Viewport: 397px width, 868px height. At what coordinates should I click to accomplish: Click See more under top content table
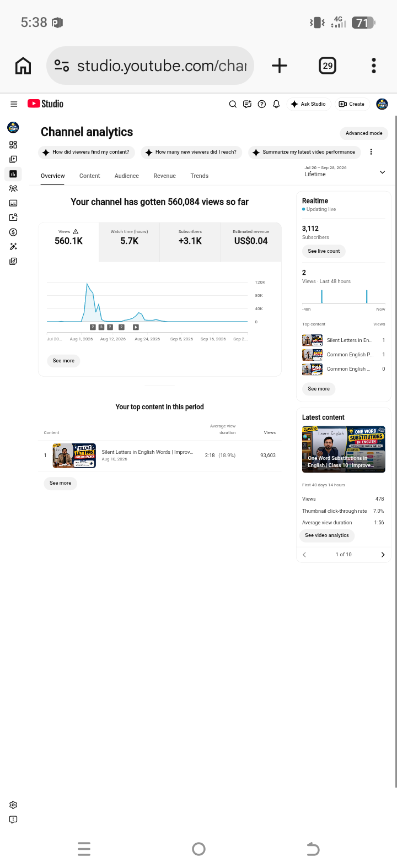[60, 483]
